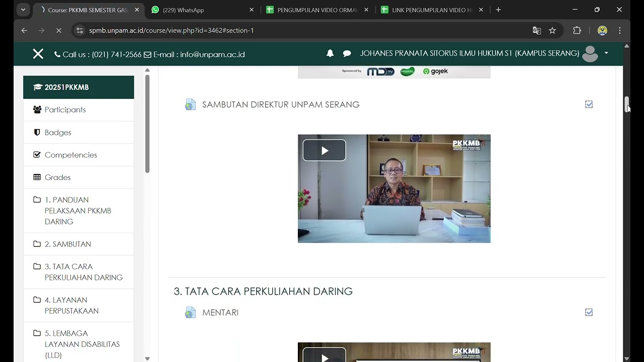The width and height of the screenshot is (644, 362).
Task: Click section heading 3. TATA CARA PERKULIAHAN DARING
Action: (x=263, y=291)
